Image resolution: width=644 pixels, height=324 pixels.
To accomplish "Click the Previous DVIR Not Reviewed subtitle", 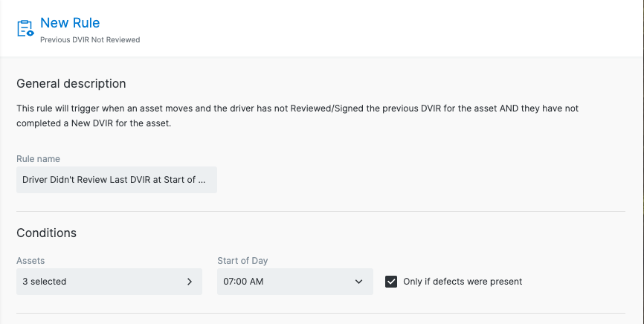I will (90, 40).
